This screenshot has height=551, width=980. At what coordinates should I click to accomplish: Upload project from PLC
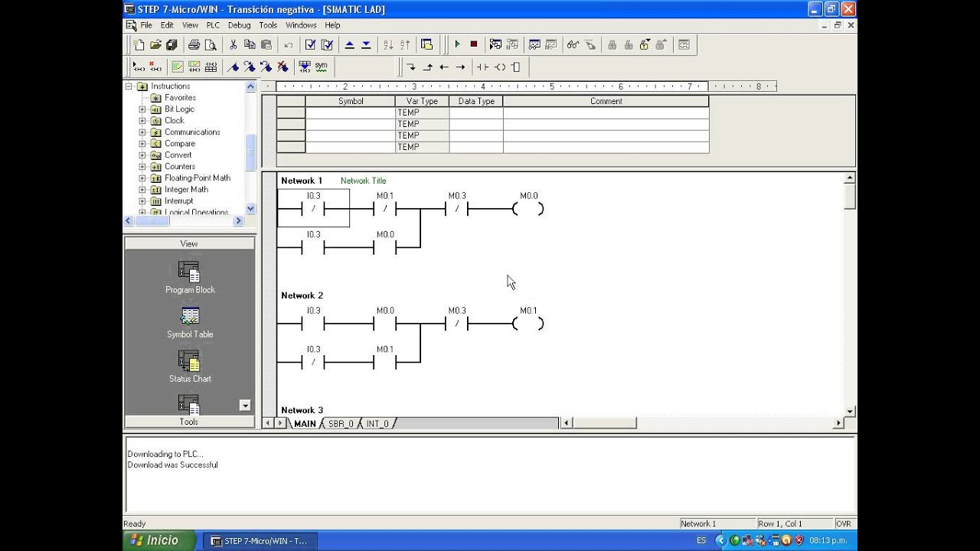(349, 44)
